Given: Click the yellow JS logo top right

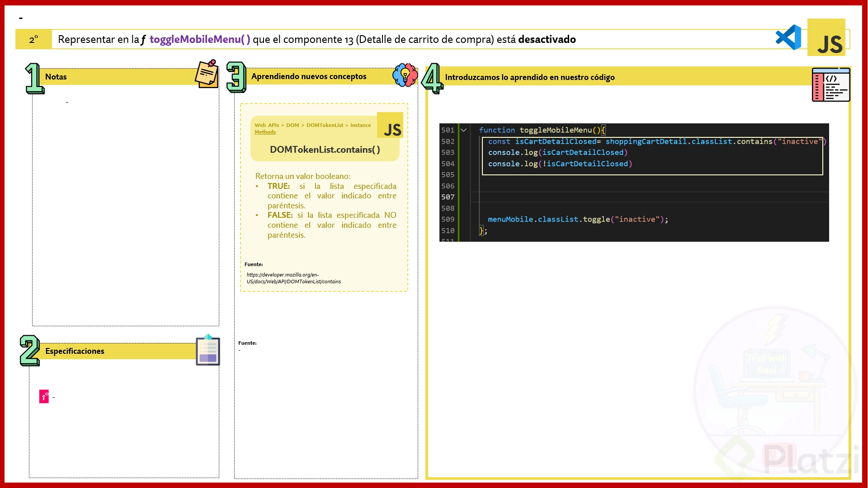Looking at the screenshot, I should [826, 38].
